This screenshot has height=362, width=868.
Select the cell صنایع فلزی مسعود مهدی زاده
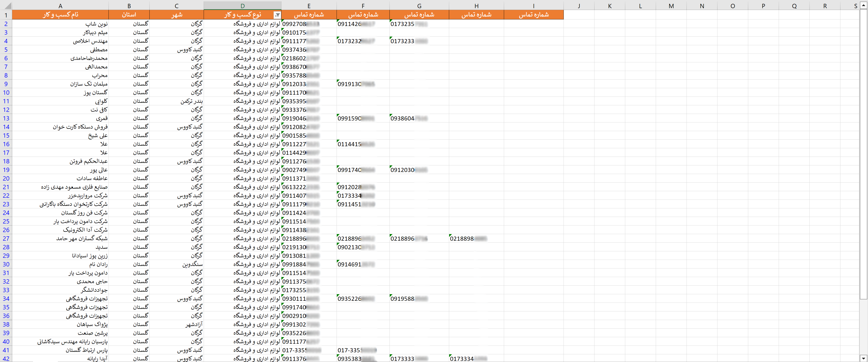(60, 187)
